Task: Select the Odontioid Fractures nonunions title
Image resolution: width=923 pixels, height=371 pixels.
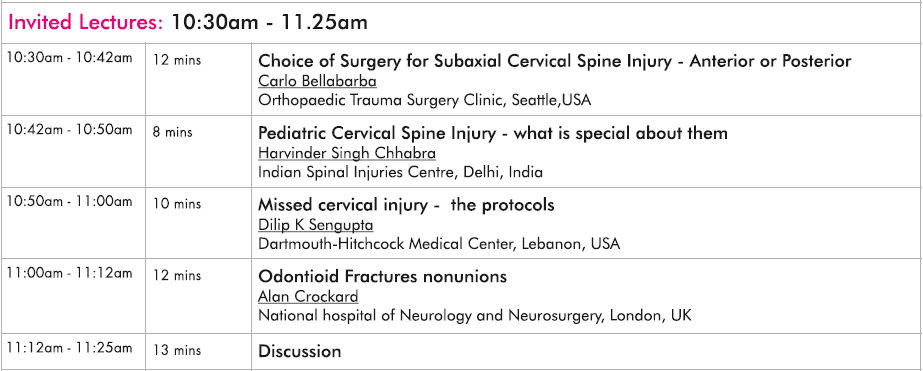Action: point(383,276)
